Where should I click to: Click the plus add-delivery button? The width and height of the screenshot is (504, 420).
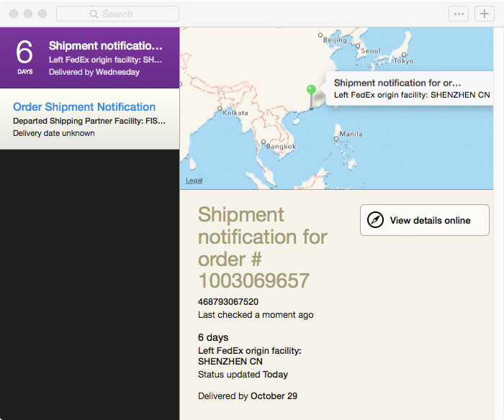484,14
